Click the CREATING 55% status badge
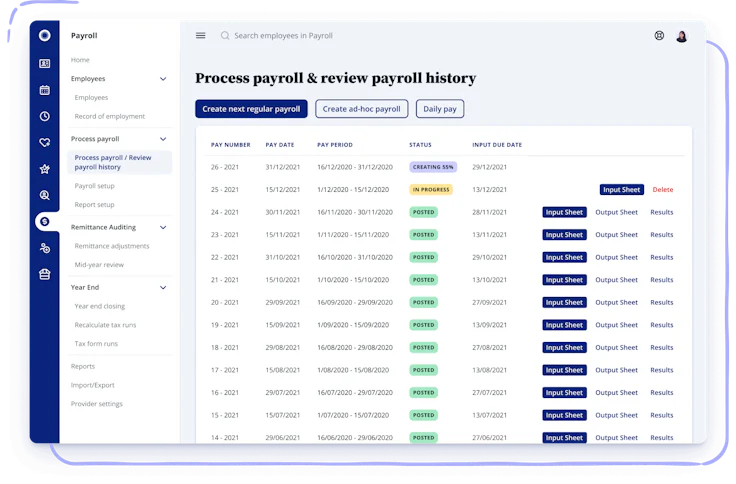The image size is (736, 484). click(433, 167)
